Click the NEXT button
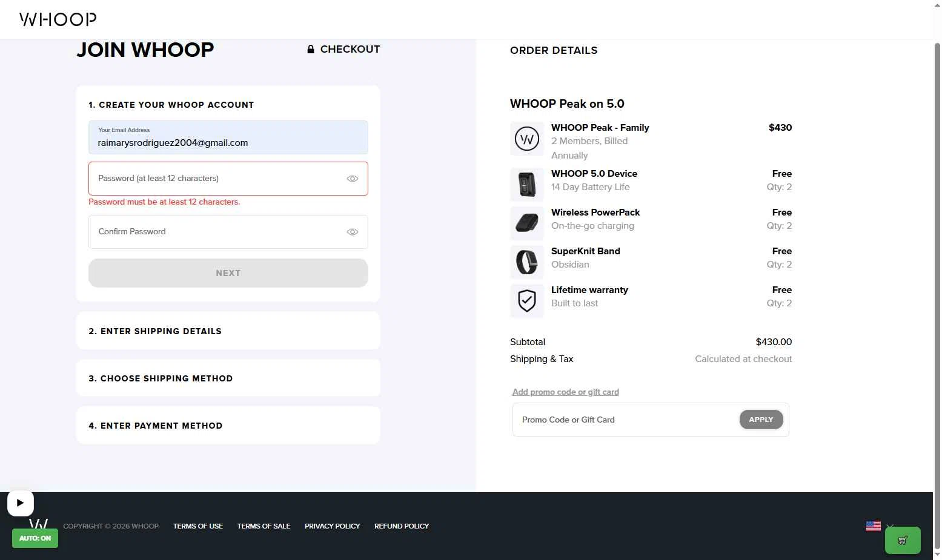942x560 pixels. tap(228, 273)
